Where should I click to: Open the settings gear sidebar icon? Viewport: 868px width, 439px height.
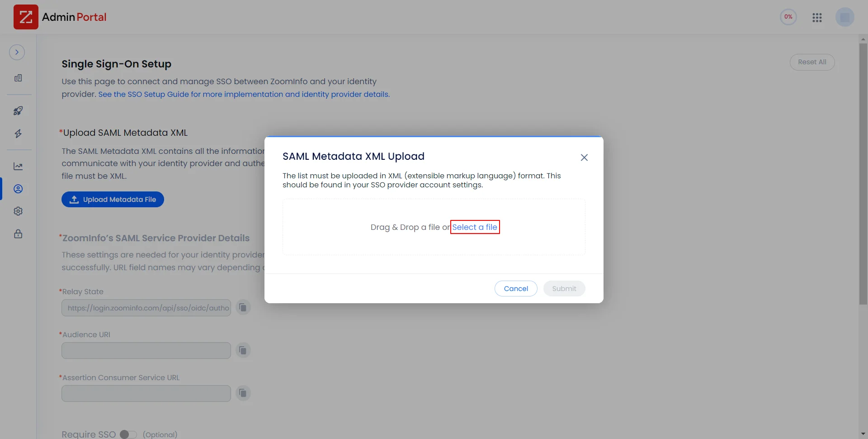(x=18, y=211)
